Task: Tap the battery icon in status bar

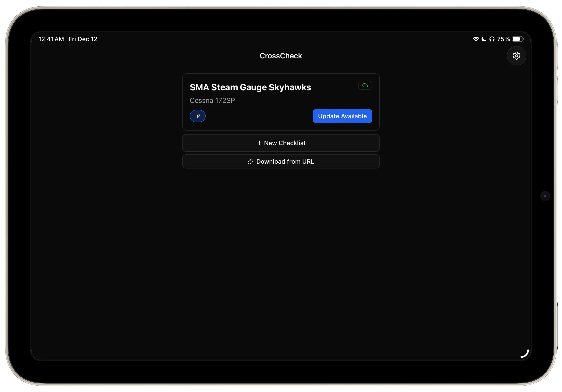Action: click(518, 39)
